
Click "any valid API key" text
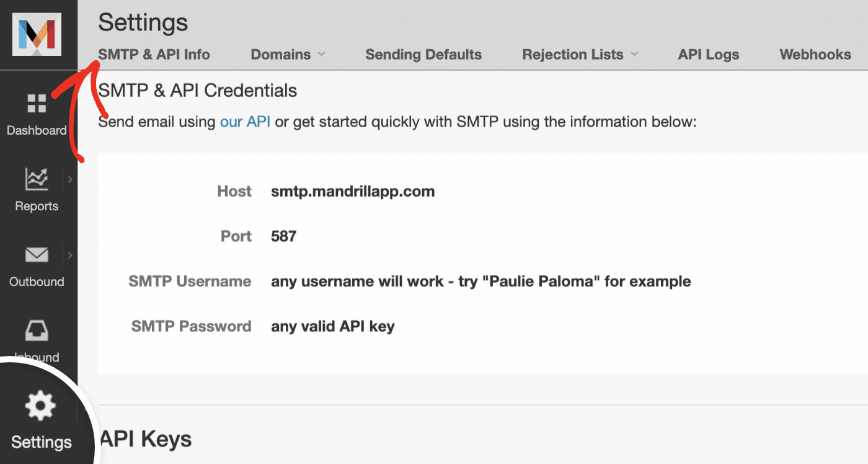pyautogui.click(x=333, y=326)
